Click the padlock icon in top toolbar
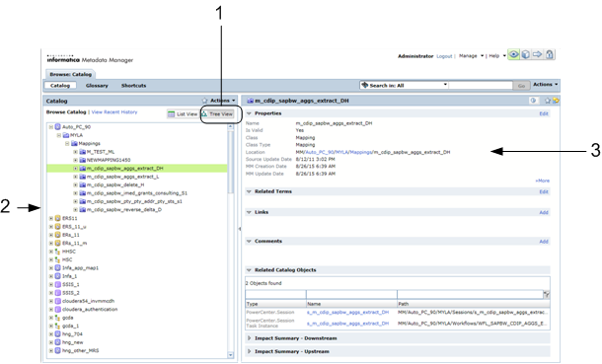The width and height of the screenshot is (602, 364). (550, 54)
